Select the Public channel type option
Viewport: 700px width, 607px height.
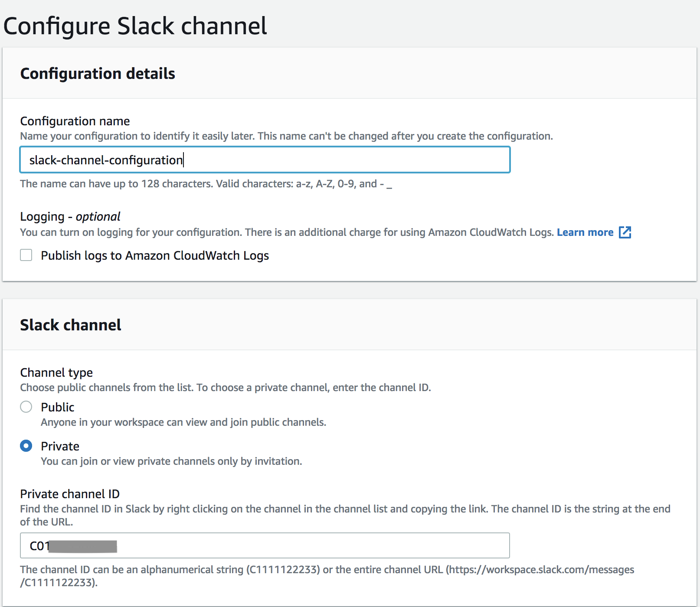[x=26, y=407]
